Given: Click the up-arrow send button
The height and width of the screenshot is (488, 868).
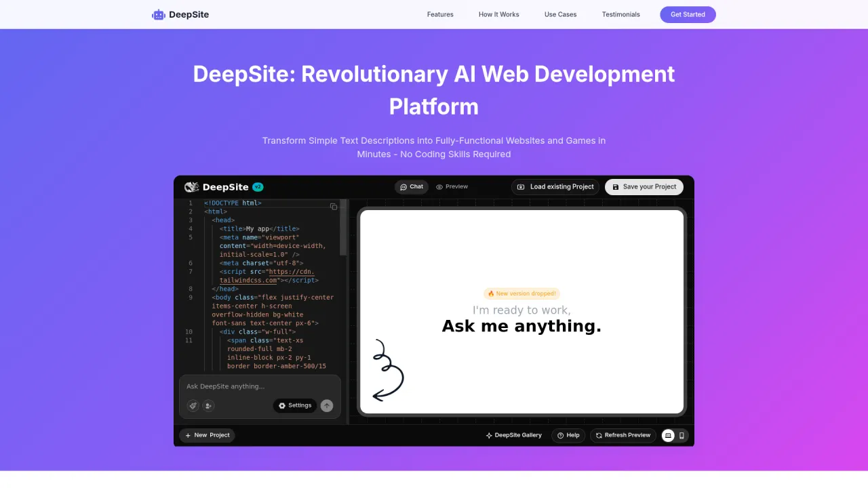Looking at the screenshot, I should tap(327, 405).
